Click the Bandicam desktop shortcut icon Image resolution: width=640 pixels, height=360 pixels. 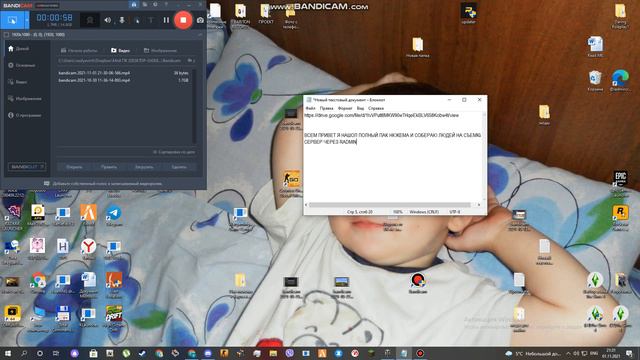point(418,283)
